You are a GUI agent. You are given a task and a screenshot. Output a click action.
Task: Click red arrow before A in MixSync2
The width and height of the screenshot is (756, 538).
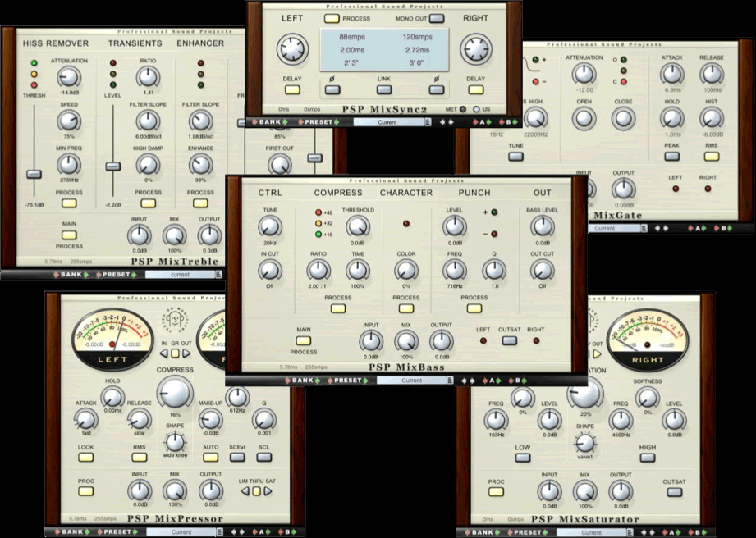[x=476, y=122]
